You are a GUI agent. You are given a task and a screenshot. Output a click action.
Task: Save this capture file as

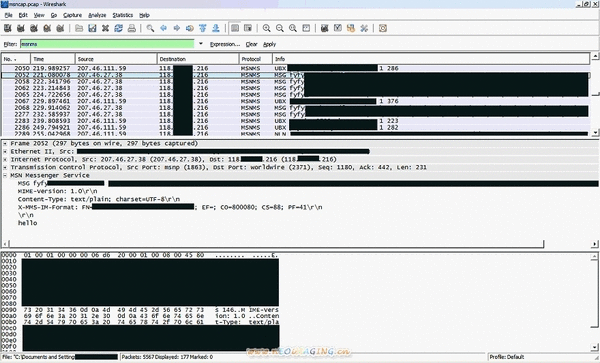click(92, 28)
